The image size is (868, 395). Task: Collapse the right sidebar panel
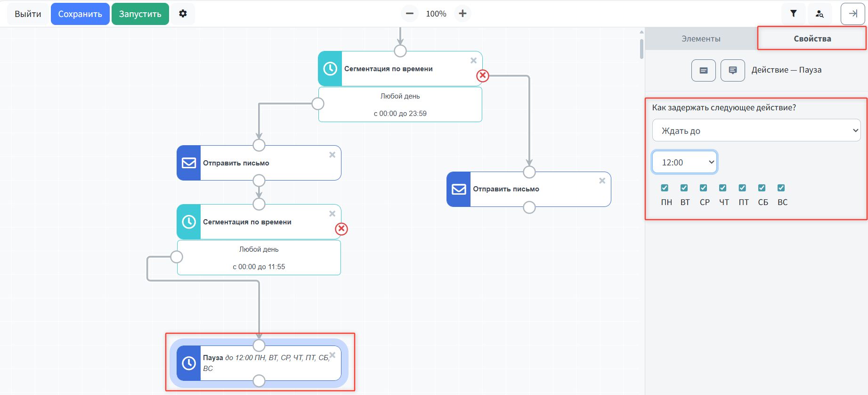click(x=852, y=14)
